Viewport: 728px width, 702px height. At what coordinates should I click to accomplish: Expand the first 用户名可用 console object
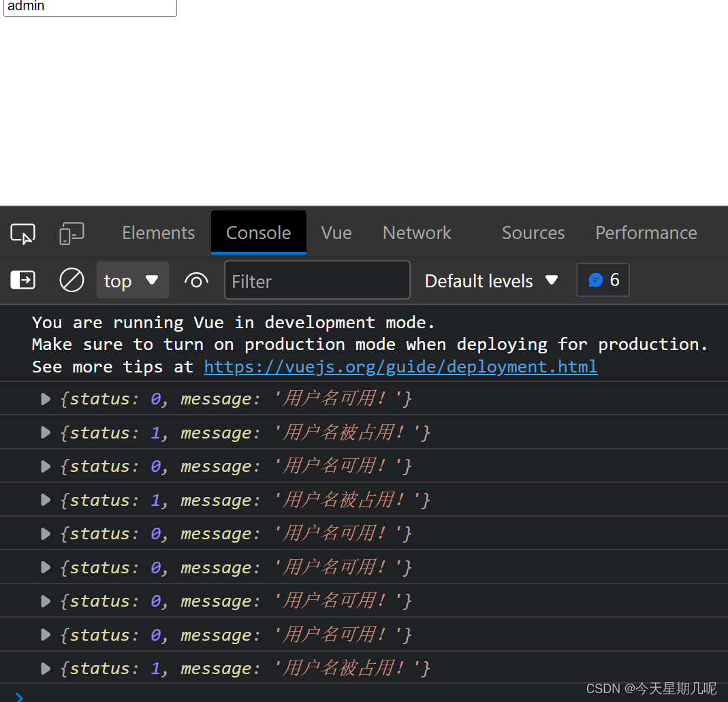point(45,399)
